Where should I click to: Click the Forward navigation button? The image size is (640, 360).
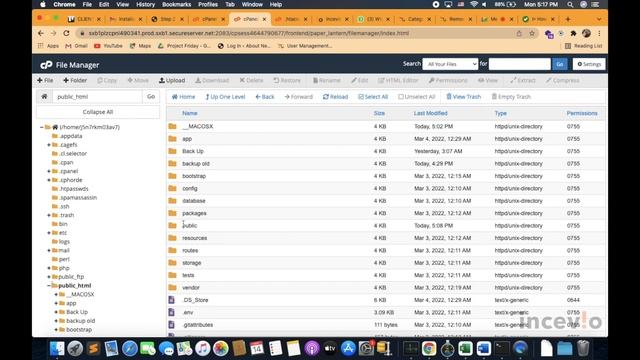pyautogui.click(x=298, y=97)
